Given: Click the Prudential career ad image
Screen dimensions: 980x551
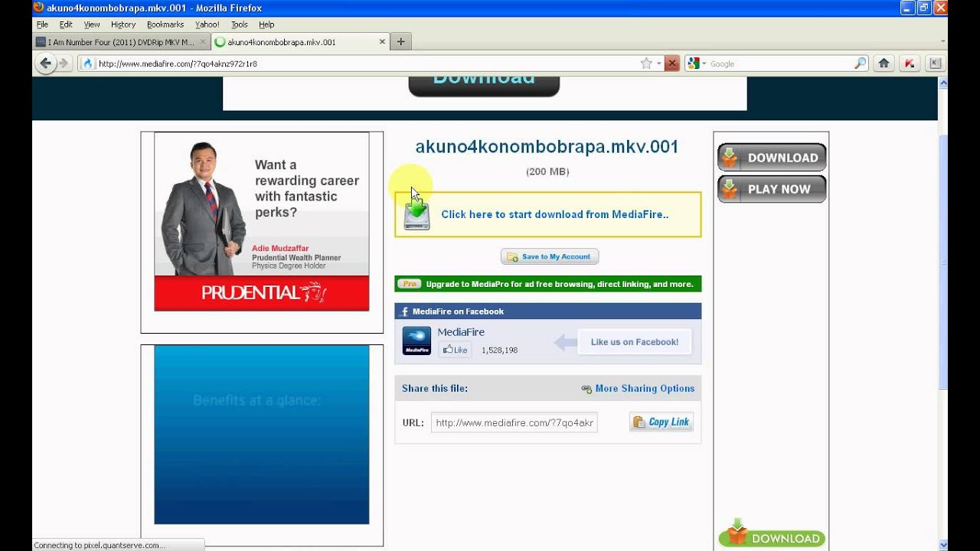Looking at the screenshot, I should tap(262, 221).
